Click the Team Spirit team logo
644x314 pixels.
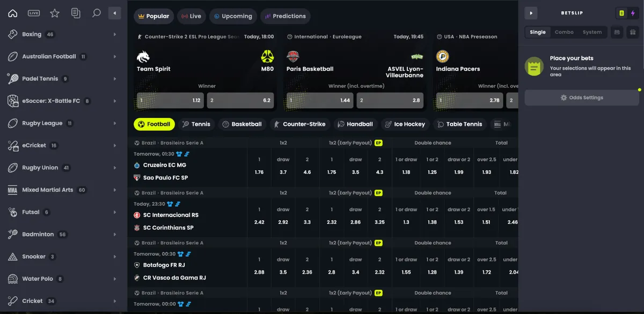[x=144, y=56]
